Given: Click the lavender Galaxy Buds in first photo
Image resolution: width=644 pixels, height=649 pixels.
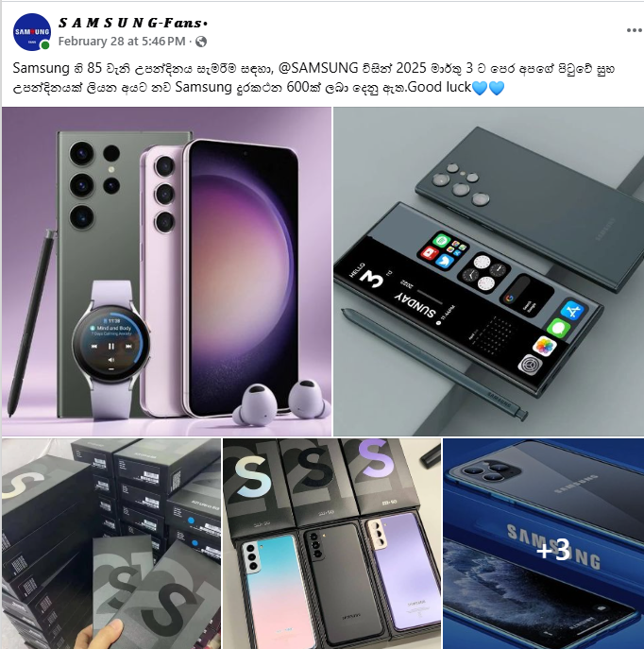Looking at the screenshot, I should click(x=281, y=401).
